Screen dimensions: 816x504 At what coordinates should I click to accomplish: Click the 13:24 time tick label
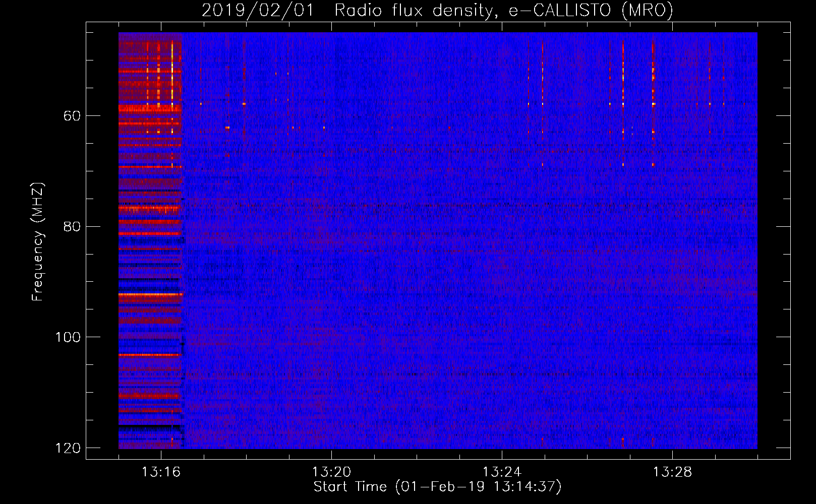click(x=502, y=472)
